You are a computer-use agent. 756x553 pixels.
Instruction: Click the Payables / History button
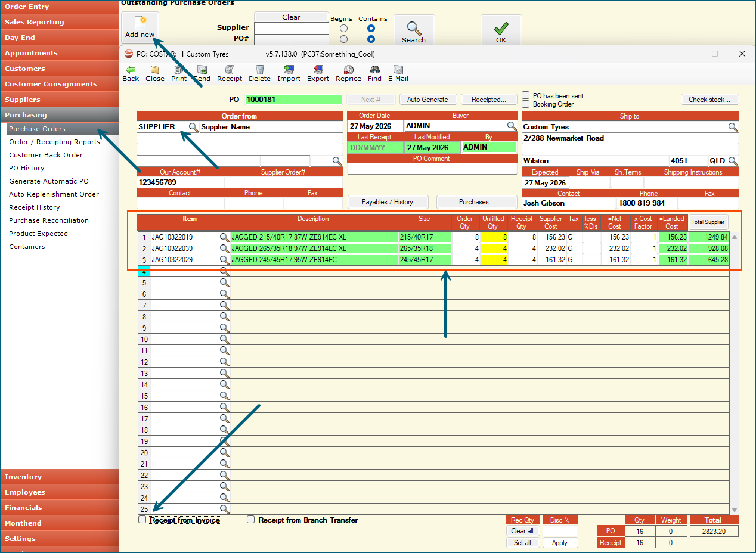pos(388,202)
